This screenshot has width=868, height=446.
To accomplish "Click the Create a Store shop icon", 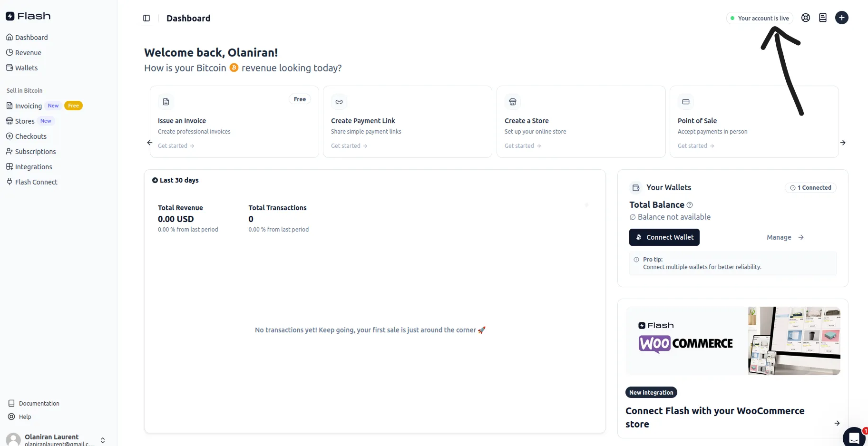I will pyautogui.click(x=512, y=102).
